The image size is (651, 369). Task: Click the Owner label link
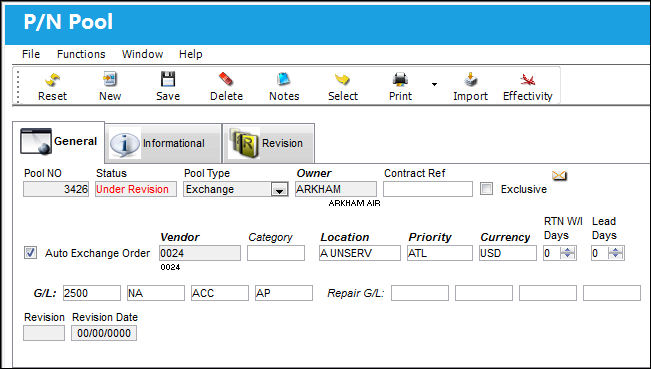[314, 173]
